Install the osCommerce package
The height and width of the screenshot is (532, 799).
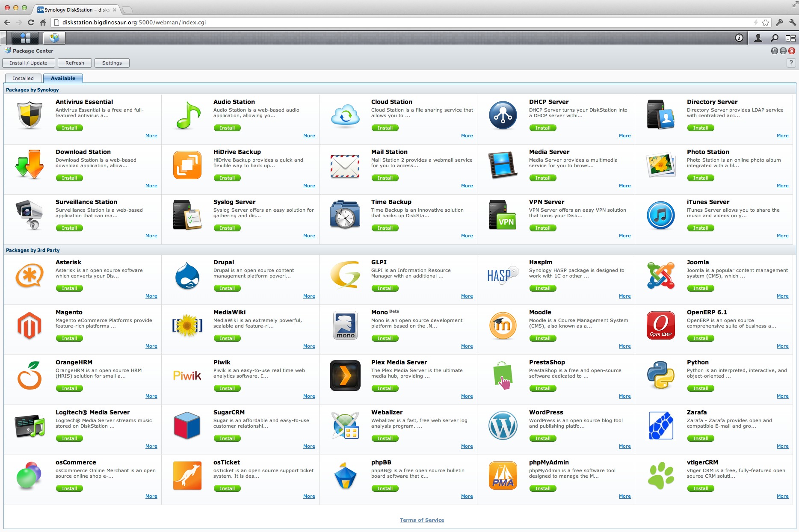69,488
